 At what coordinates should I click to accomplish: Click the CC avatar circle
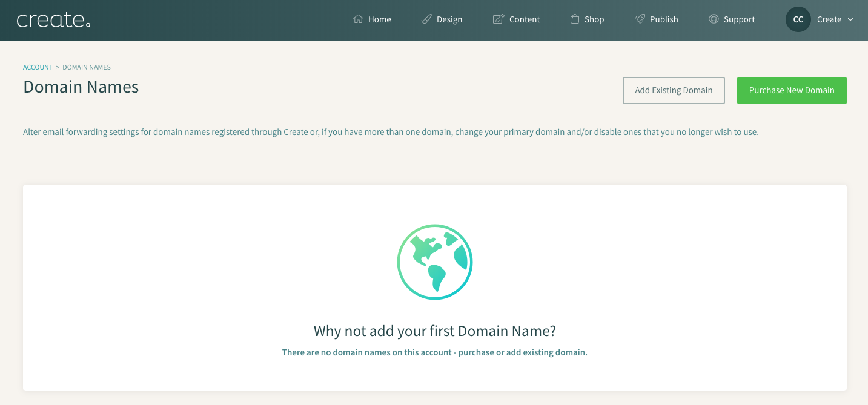coord(798,19)
